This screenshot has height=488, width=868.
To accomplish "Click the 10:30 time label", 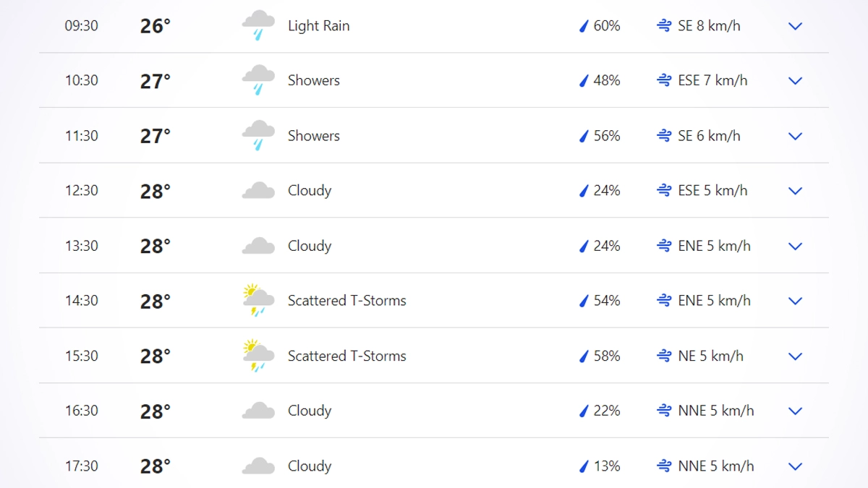I will [82, 80].
